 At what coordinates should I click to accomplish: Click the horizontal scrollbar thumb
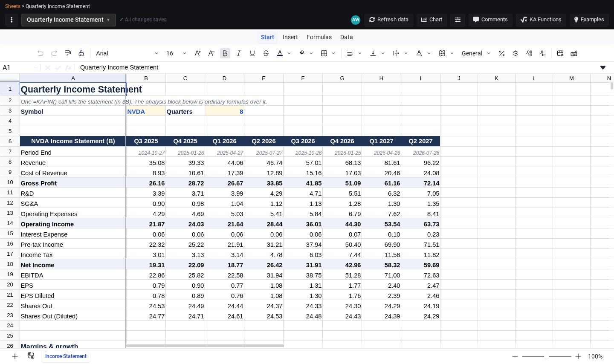coord(205,346)
